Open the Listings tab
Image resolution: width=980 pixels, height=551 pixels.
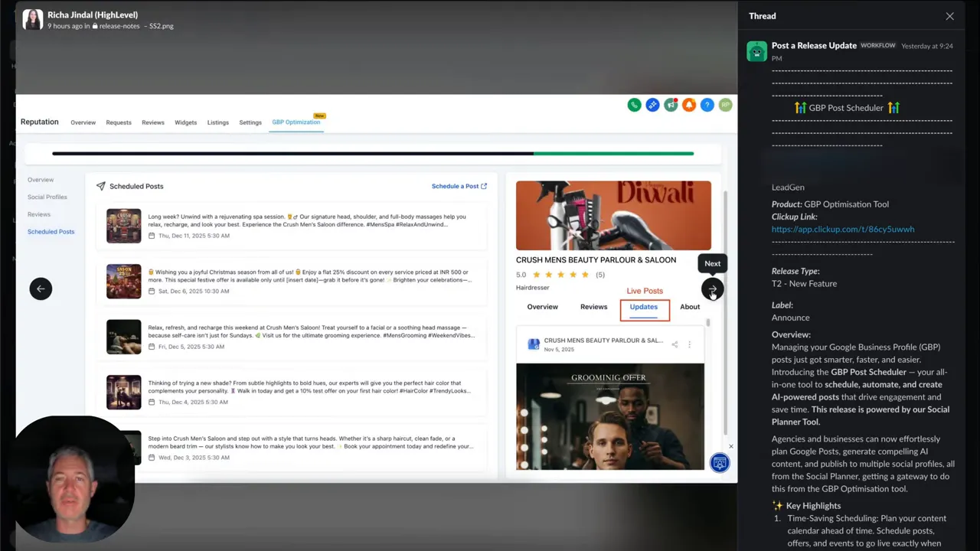pyautogui.click(x=218, y=122)
